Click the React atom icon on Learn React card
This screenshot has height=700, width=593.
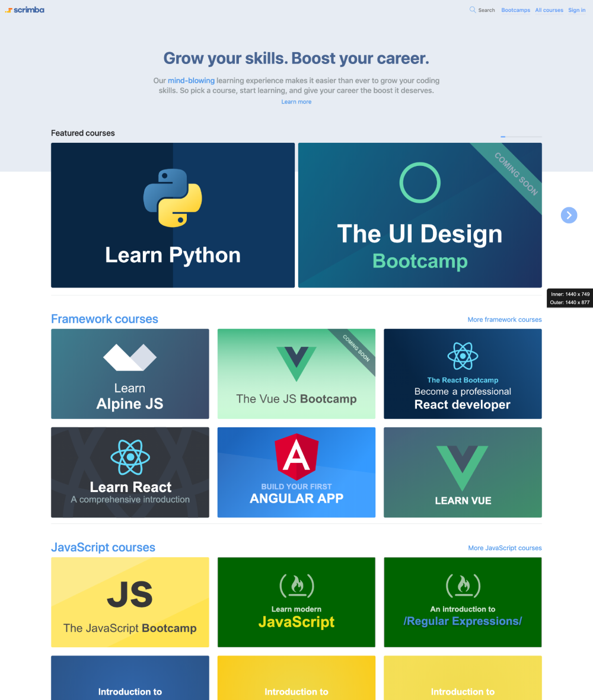[130, 458]
